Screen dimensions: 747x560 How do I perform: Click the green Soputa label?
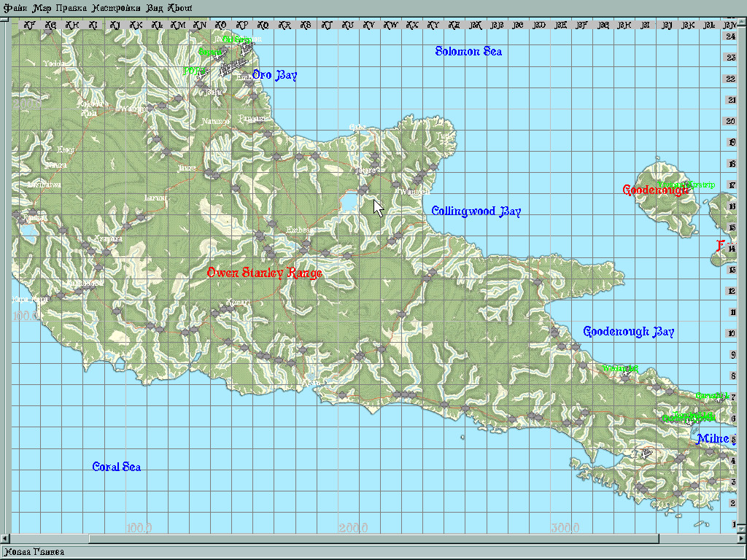click(x=210, y=52)
